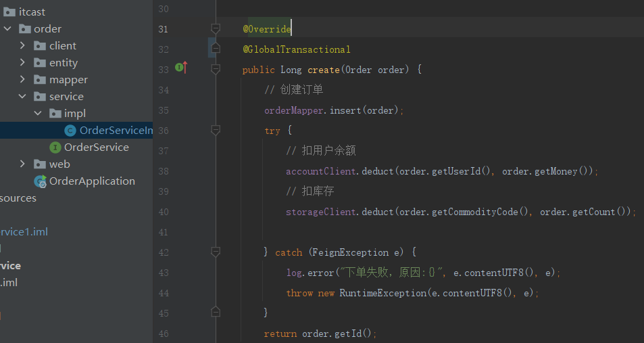
Task: Click the OrderService interface icon
Action: [55, 147]
